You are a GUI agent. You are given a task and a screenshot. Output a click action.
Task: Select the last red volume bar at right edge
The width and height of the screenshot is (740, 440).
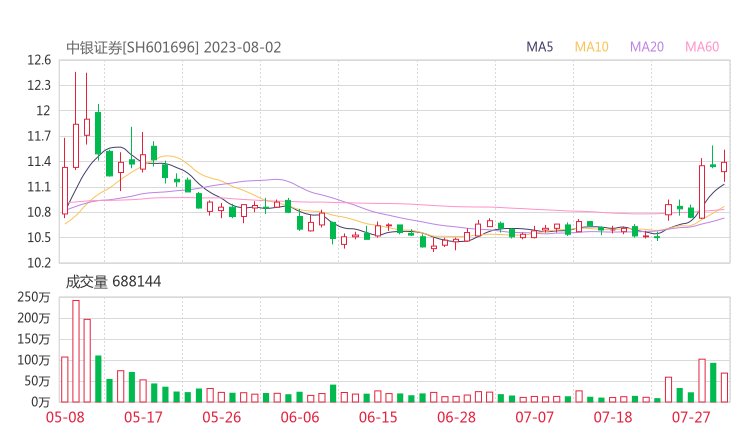[724, 388]
